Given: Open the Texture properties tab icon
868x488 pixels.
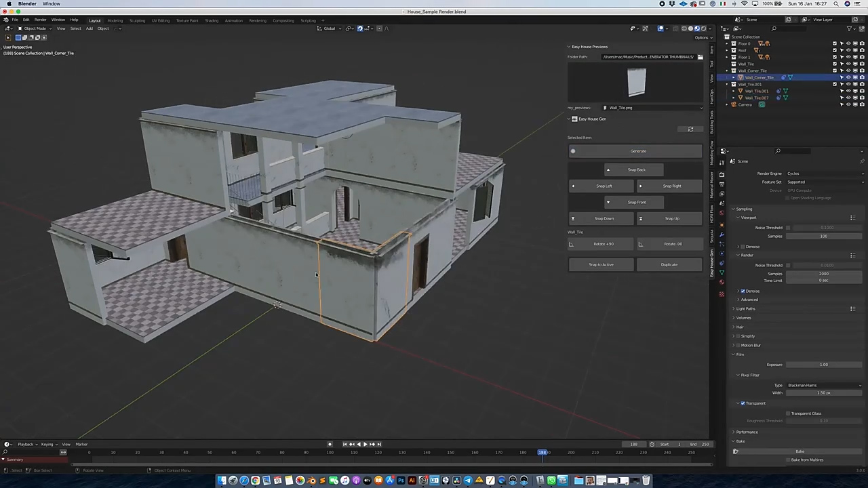Looking at the screenshot, I should point(722,293).
